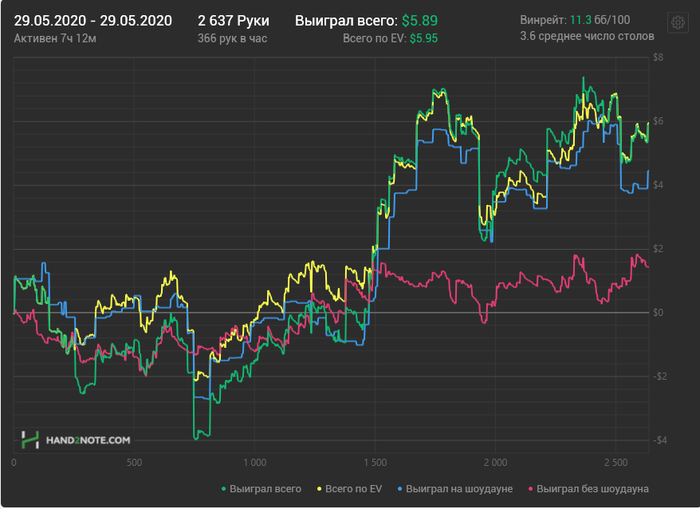Click '3.6 среднее число столов' text
This screenshot has width=700, height=509.
(x=587, y=36)
